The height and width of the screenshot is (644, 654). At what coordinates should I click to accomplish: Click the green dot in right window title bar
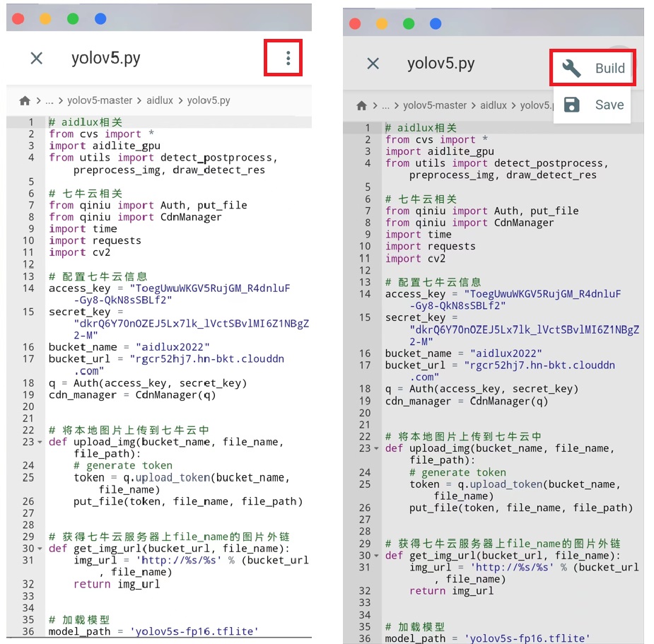(409, 24)
